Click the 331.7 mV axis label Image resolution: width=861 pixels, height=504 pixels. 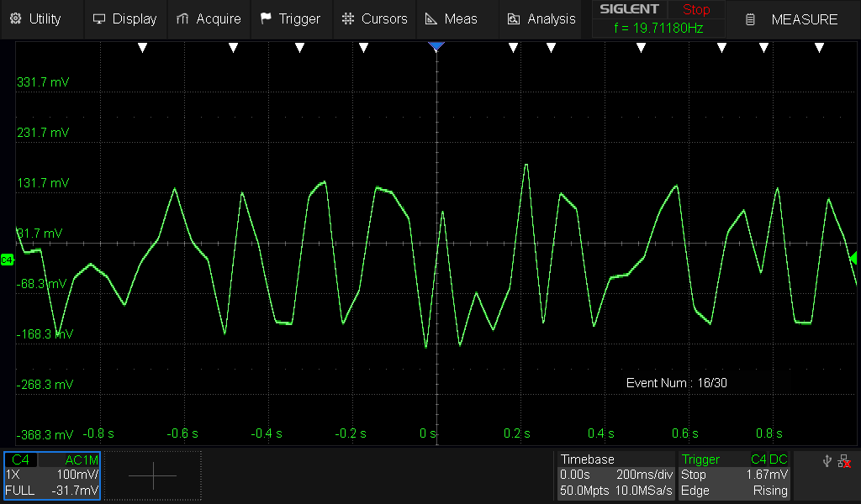(x=43, y=82)
